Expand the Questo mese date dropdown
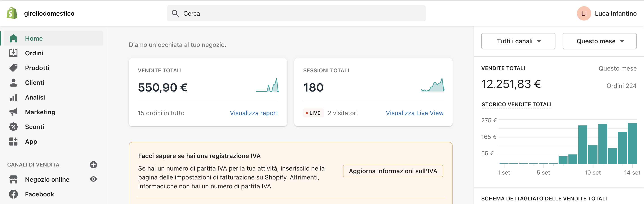The width and height of the screenshot is (644, 204). click(x=599, y=41)
